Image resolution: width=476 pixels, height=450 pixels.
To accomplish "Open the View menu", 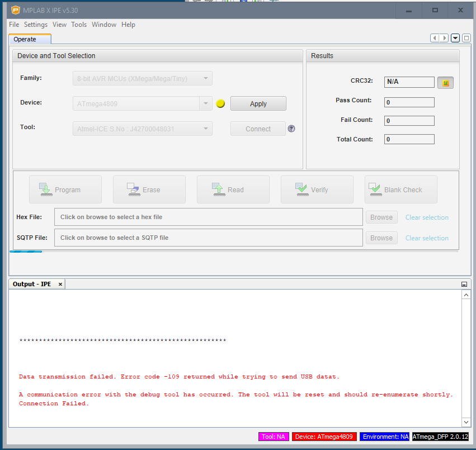I will click(59, 25).
